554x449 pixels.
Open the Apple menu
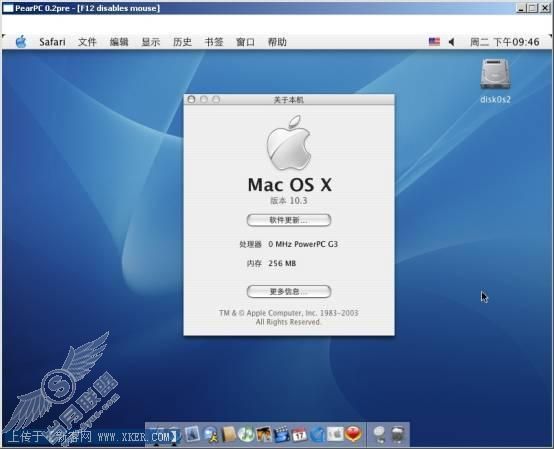pos(21,42)
